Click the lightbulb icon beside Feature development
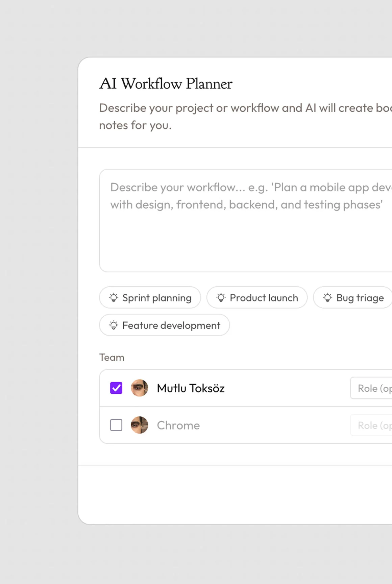This screenshot has height=584, width=392. click(x=114, y=325)
